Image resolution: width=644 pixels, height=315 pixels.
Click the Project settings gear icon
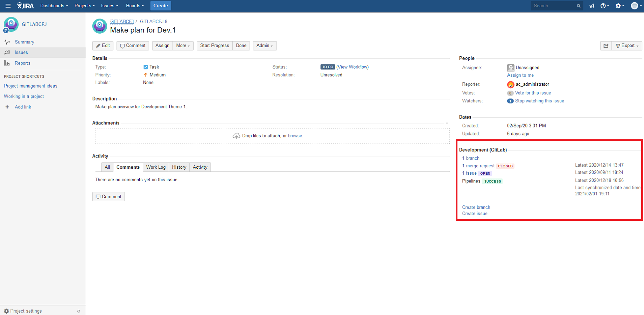pyautogui.click(x=6, y=311)
